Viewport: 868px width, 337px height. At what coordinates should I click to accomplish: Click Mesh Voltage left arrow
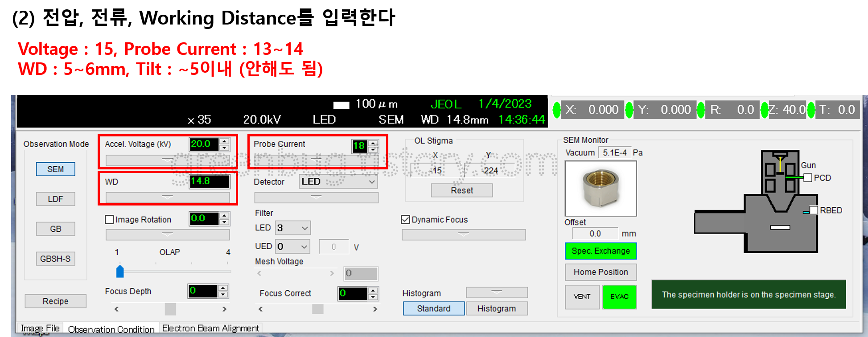coord(259,273)
